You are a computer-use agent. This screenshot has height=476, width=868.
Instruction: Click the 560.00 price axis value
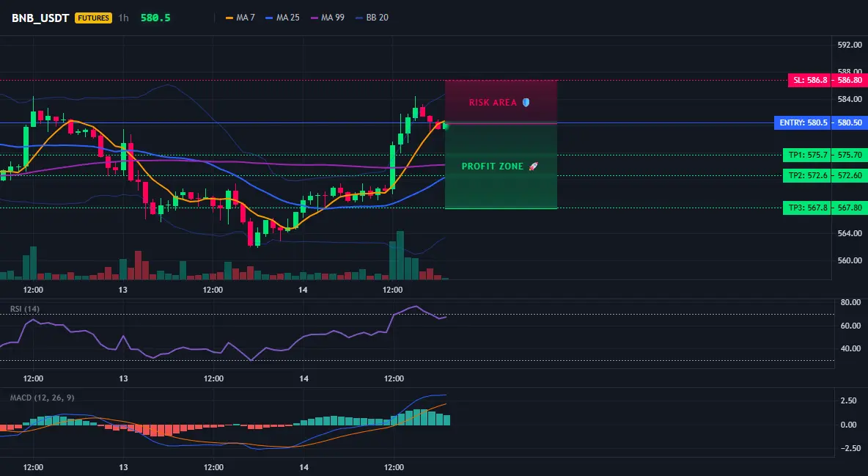click(850, 260)
